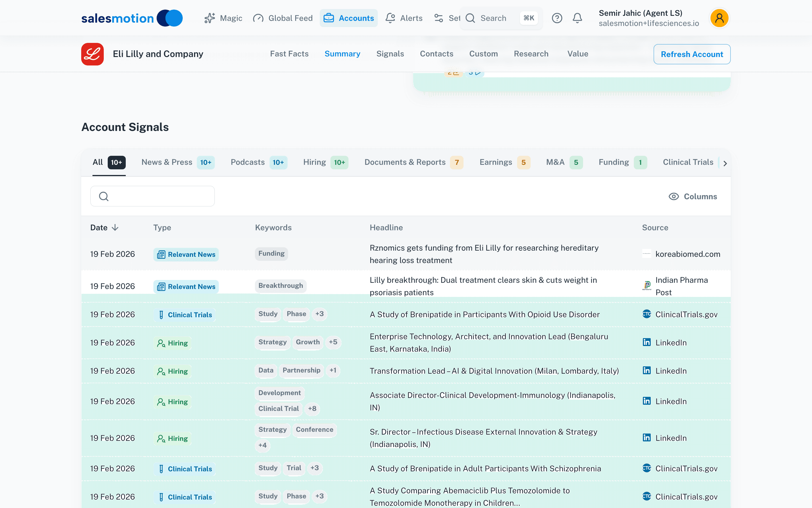This screenshot has width=812, height=508.
Task: Click the Funding keyword chip
Action: click(x=271, y=254)
